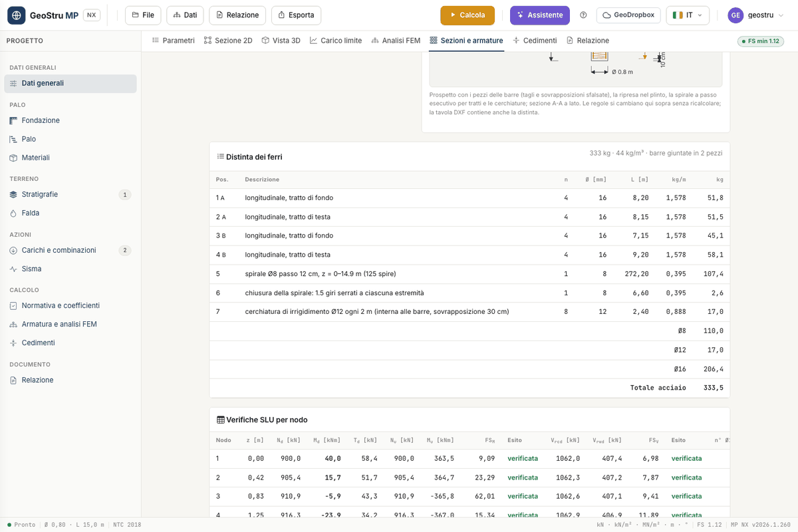
Task: Click the Fondazione icon in sidebar
Action: click(13, 120)
